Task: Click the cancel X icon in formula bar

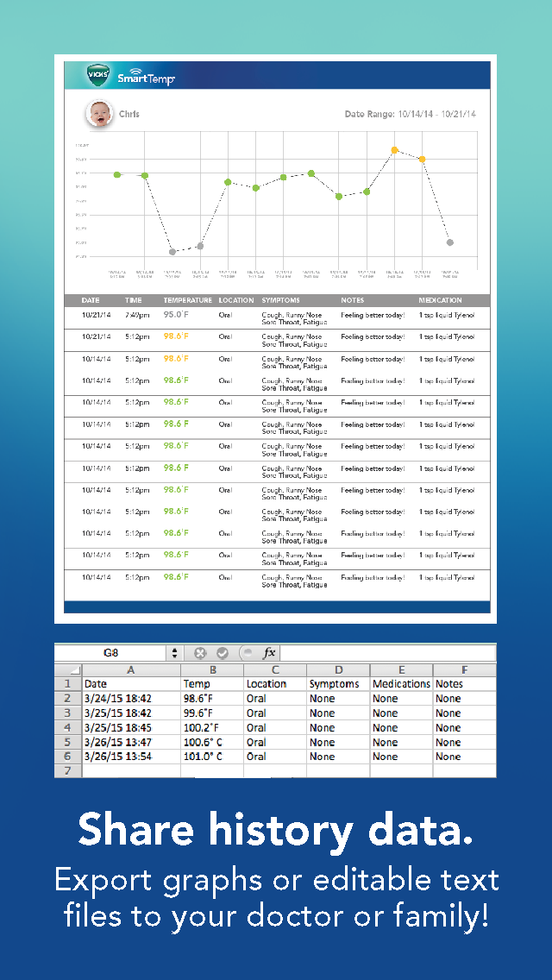Action: 200,653
